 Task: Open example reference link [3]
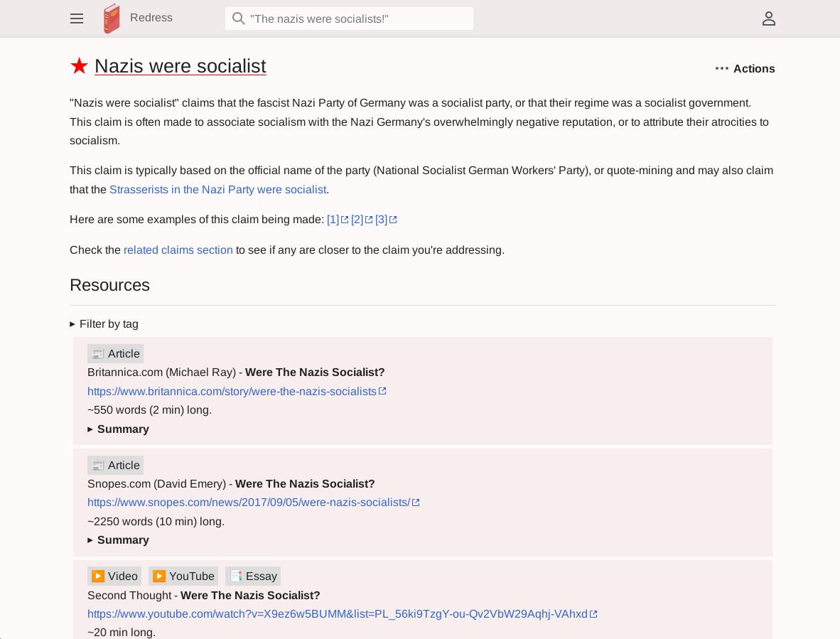point(382,220)
